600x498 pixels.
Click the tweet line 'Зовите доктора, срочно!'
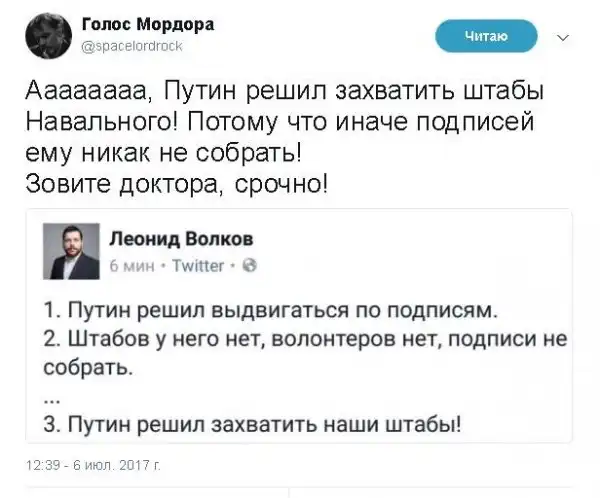tap(178, 186)
